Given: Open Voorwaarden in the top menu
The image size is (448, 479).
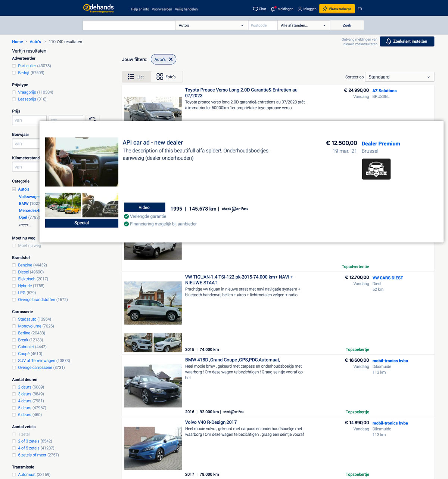Looking at the screenshot, I should pos(162,9).
